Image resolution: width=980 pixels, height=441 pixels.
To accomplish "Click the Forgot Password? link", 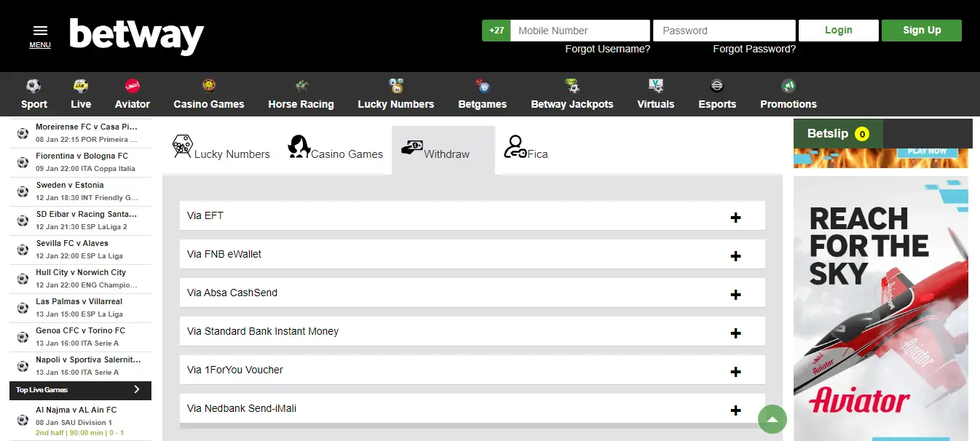I will (754, 49).
